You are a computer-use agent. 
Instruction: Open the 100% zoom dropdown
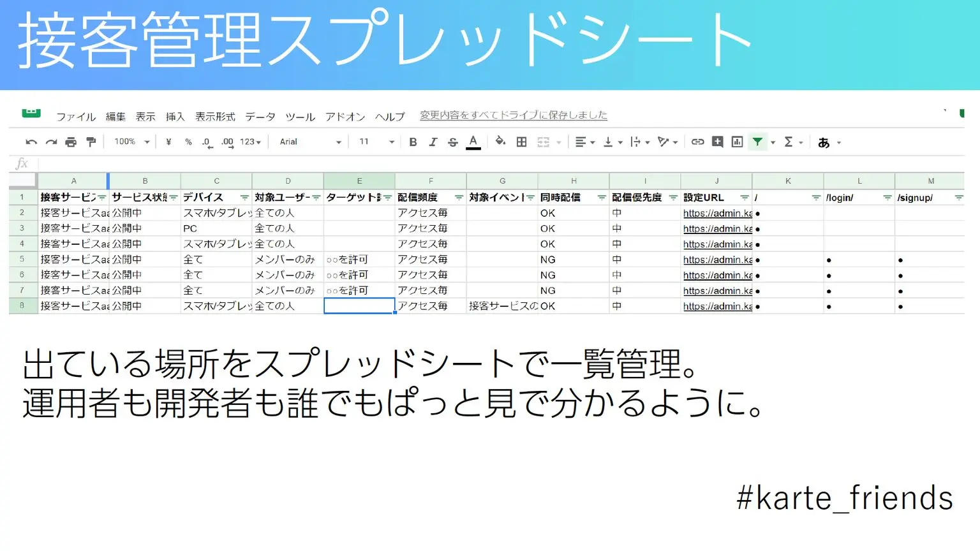131,142
